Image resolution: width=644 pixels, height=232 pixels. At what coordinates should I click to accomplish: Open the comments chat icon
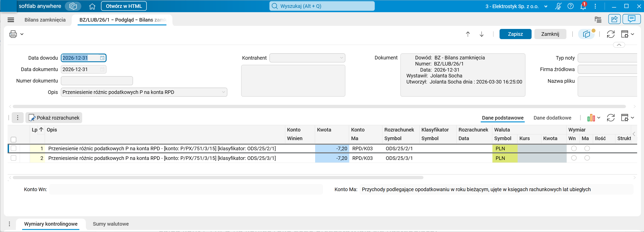[x=632, y=19]
